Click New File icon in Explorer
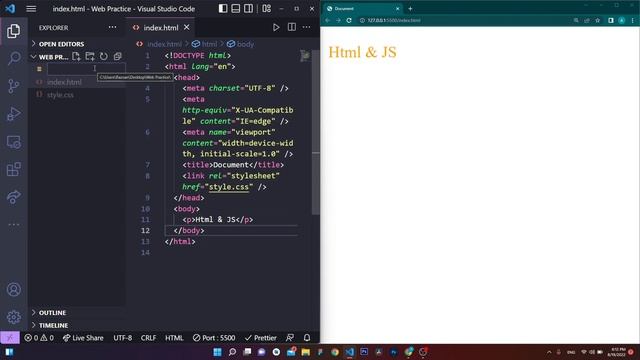 click(x=76, y=56)
